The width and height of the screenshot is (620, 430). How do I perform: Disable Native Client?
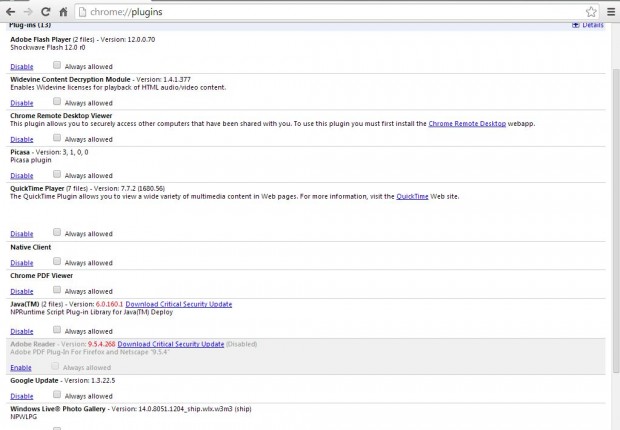tap(22, 263)
